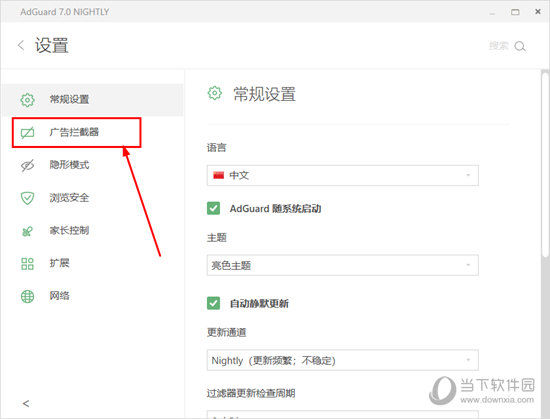Click the 搜索 search field
The height and width of the screenshot is (419, 550).
[x=499, y=46]
